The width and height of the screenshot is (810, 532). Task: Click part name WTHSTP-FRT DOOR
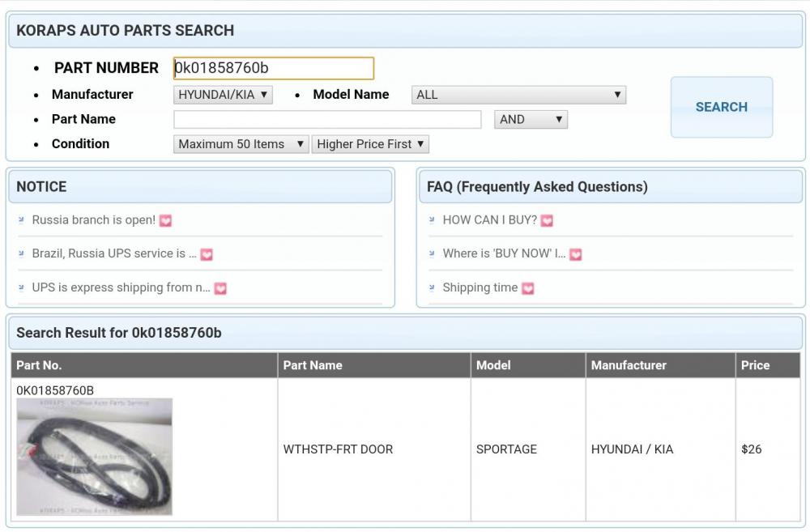[338, 449]
